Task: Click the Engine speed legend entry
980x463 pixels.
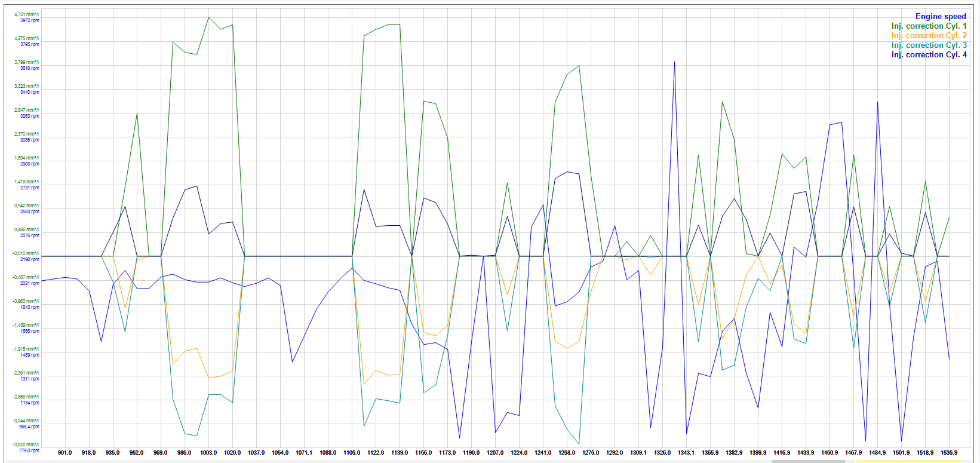Action: click(940, 17)
